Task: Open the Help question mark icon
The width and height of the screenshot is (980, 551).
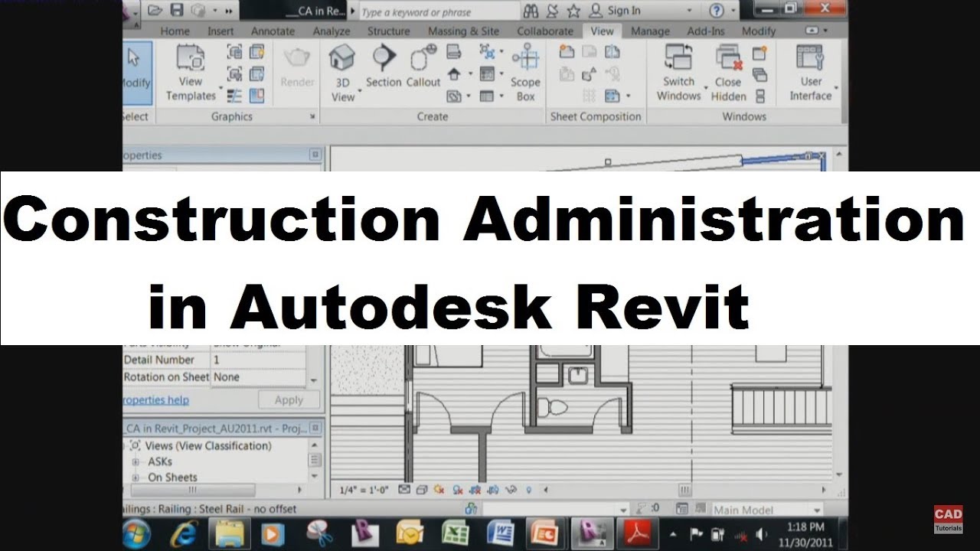Action: point(717,11)
